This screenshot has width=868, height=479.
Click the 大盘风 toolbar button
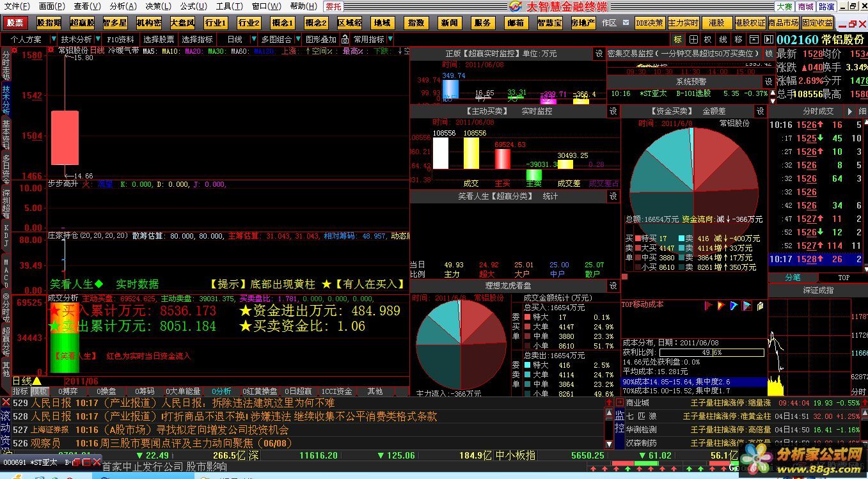(x=182, y=23)
